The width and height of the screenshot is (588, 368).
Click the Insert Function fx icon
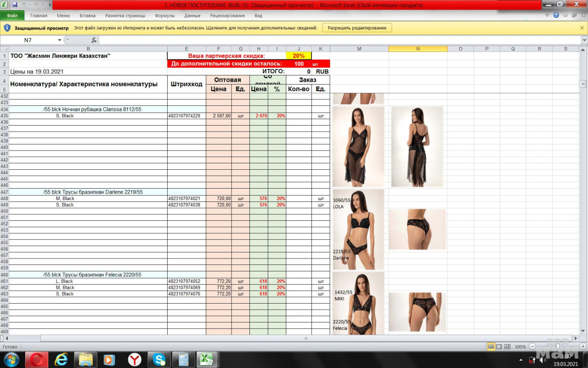pyautogui.click(x=94, y=40)
